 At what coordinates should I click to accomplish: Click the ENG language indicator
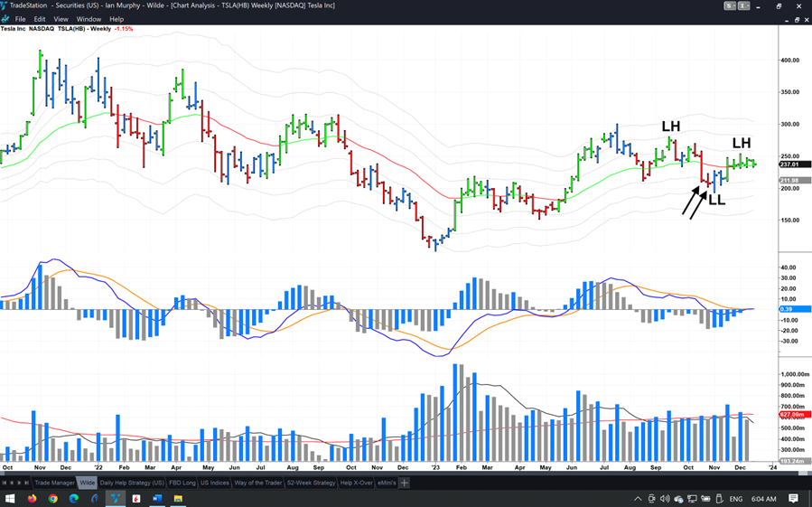point(736,499)
